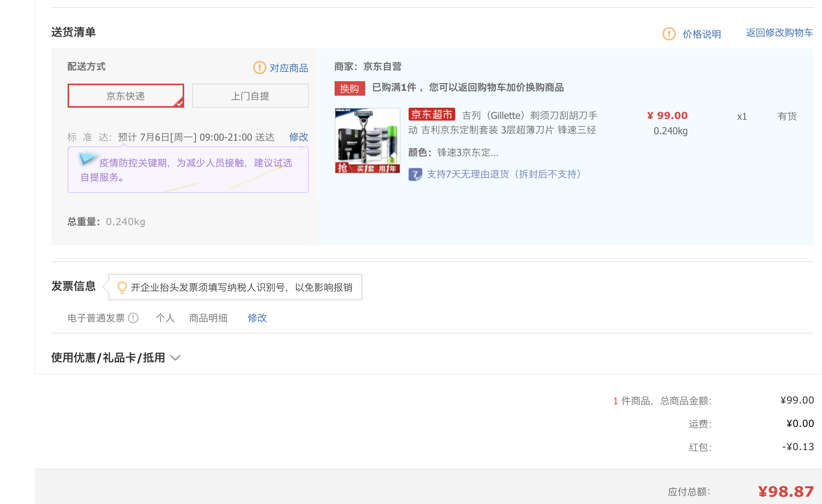Open the 吉列 Gillette product title
The image size is (822, 504).
tap(503, 123)
